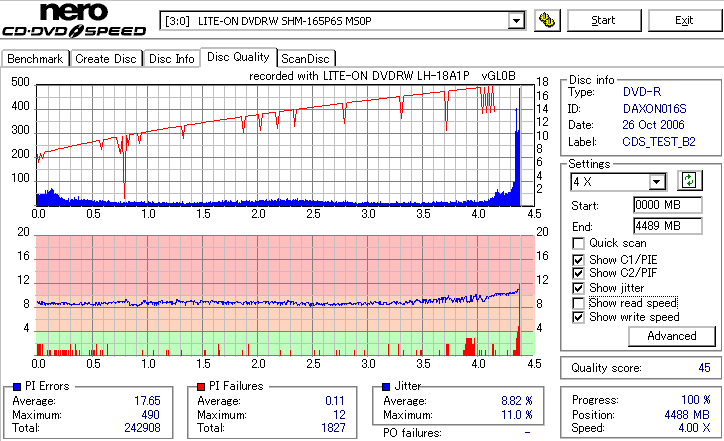The height and width of the screenshot is (441, 724).
Task: Click the date 26 Oct 2006
Action: tap(653, 125)
